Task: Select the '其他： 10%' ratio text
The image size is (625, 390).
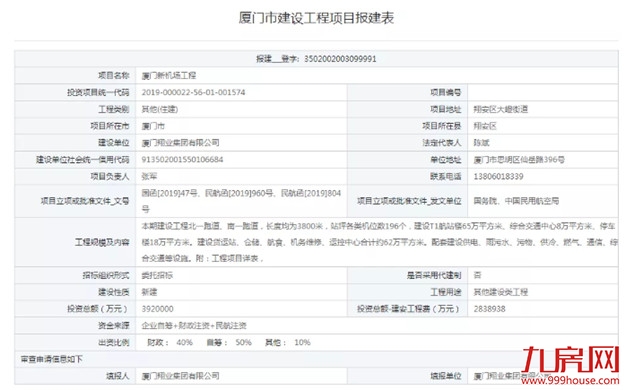Action: (288, 343)
